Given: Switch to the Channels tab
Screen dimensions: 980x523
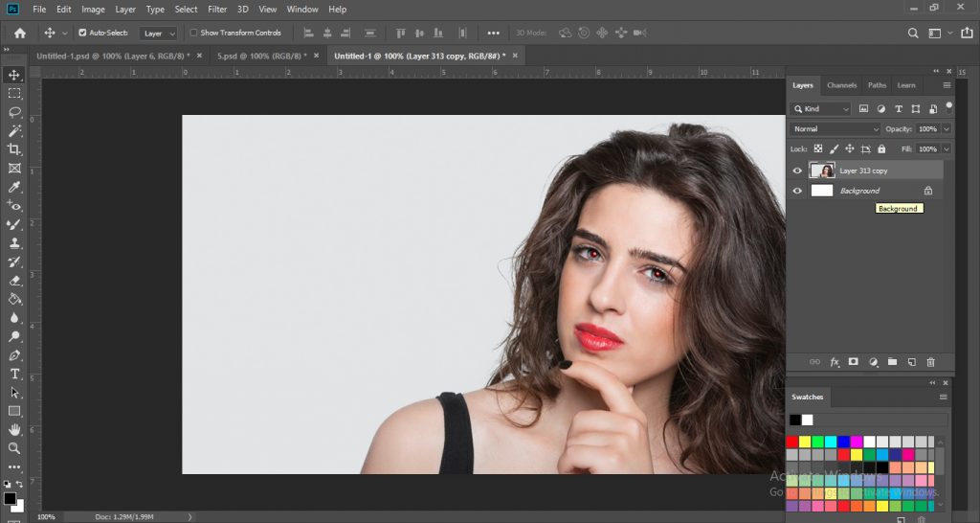Looking at the screenshot, I should coord(841,85).
